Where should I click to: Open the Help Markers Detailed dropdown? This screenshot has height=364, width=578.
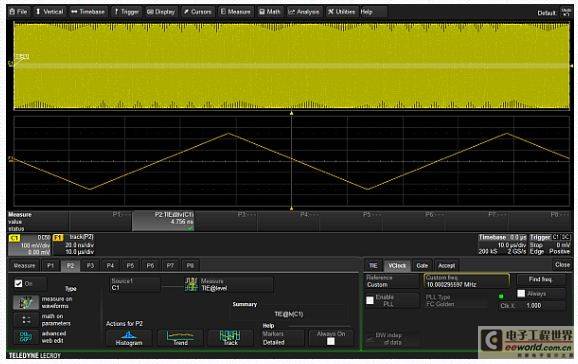click(283, 338)
